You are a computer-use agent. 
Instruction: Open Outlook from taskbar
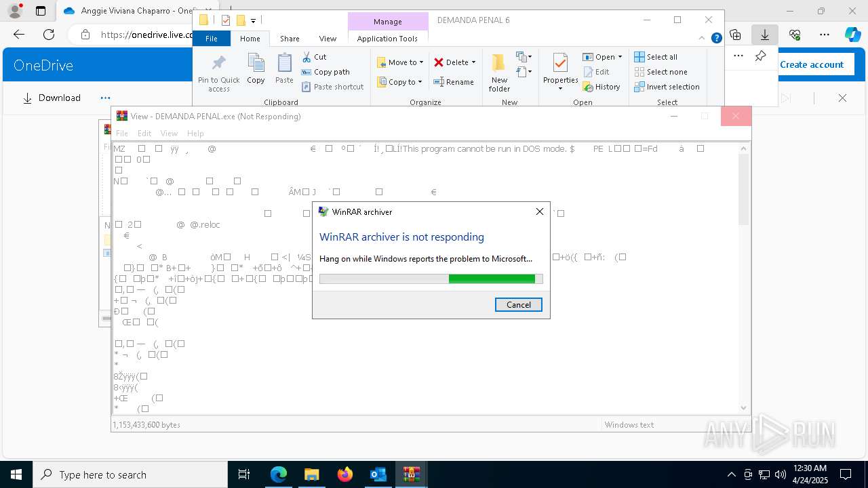(x=378, y=474)
